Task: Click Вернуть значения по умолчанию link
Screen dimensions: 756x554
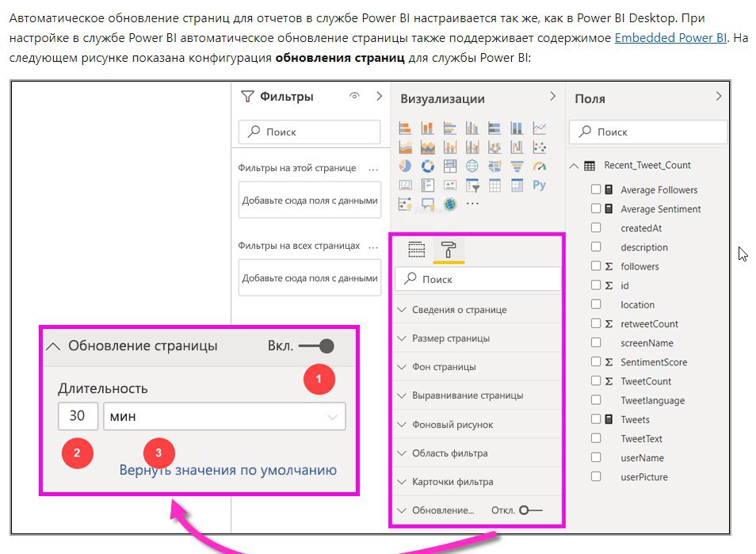Action: click(228, 470)
